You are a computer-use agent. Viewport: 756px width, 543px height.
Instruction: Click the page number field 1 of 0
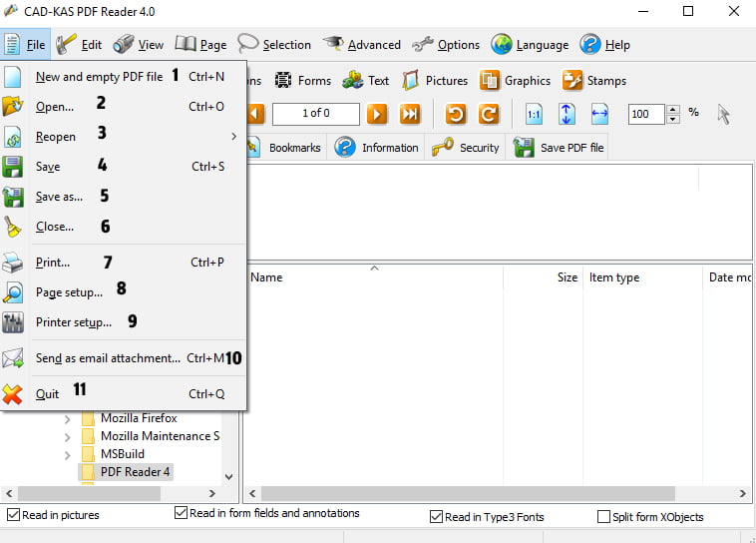pyautogui.click(x=316, y=114)
